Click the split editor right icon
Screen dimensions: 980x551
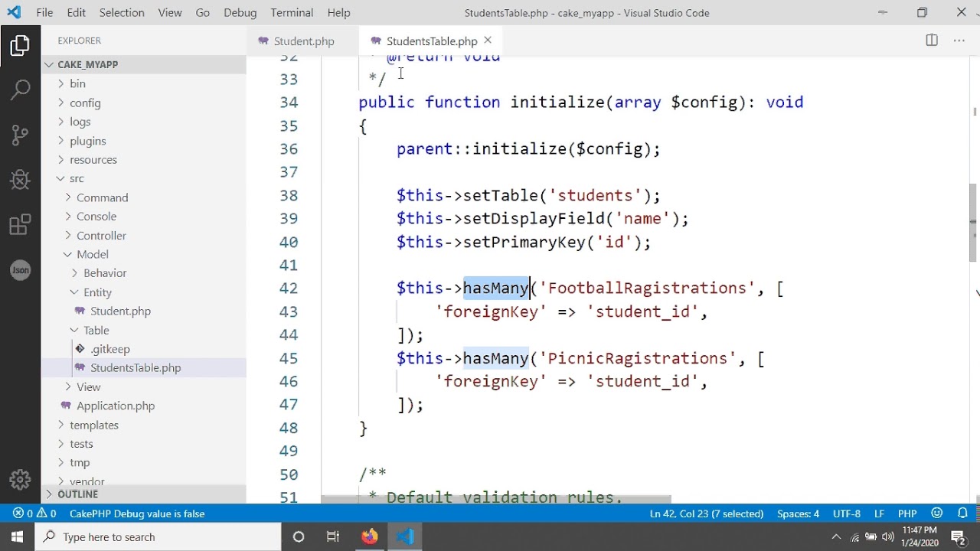click(x=932, y=41)
